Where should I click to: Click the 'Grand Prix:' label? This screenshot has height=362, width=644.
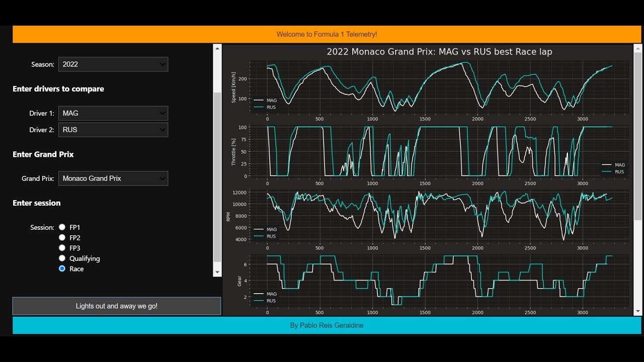tap(38, 178)
